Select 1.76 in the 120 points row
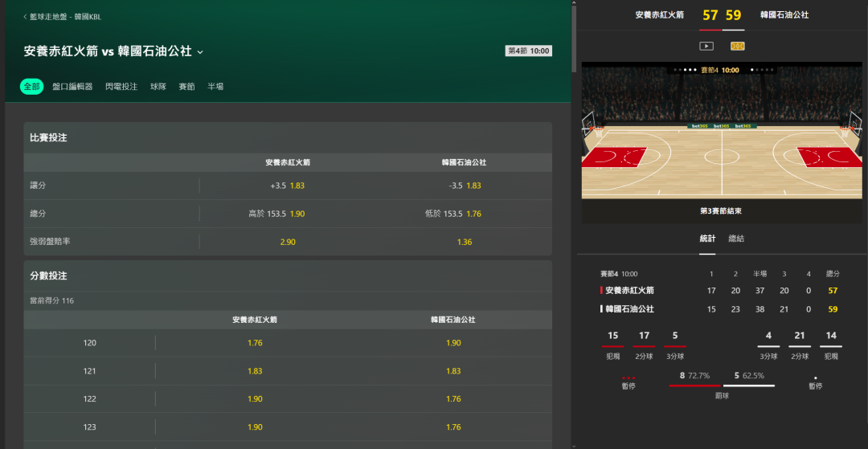Image resolution: width=868 pixels, height=449 pixels. tap(255, 343)
